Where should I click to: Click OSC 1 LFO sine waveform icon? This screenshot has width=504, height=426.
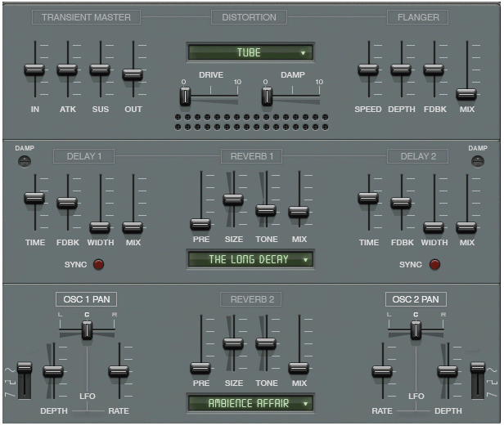10,370
